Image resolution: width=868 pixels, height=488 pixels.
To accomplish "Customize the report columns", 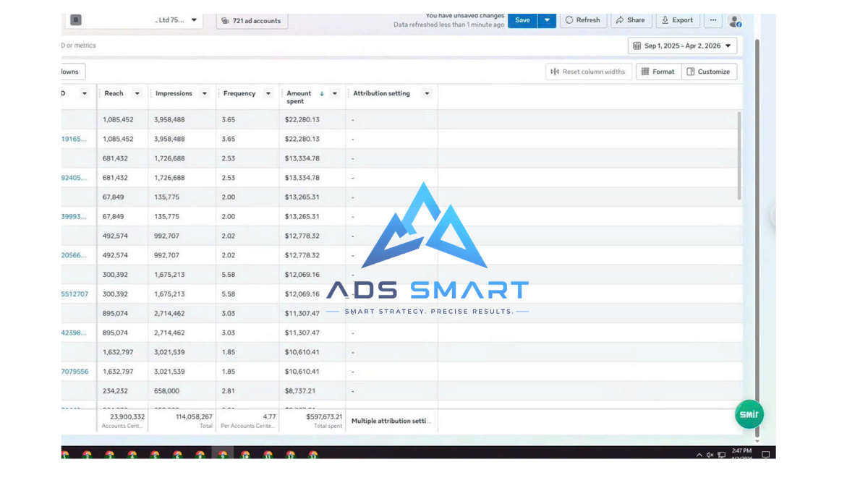I will pyautogui.click(x=709, y=72).
